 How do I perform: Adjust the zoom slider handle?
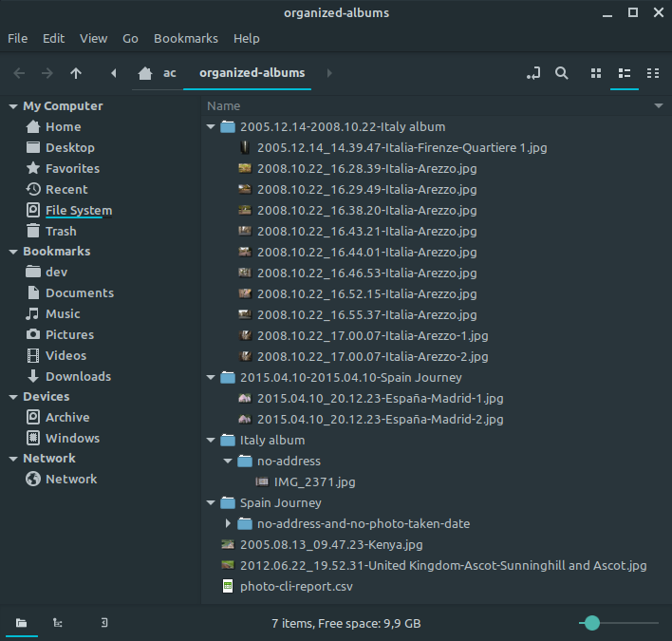coord(592,623)
